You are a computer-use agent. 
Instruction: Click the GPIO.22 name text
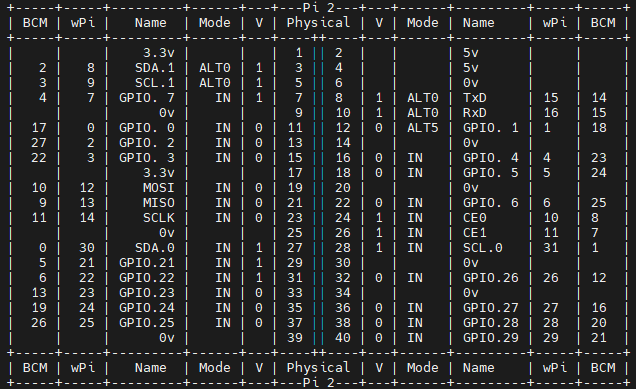pyautogui.click(x=146, y=278)
